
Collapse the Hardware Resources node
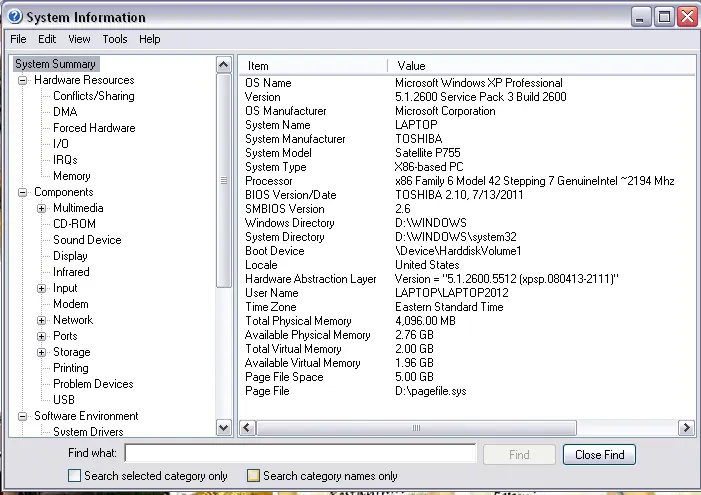tap(22, 80)
